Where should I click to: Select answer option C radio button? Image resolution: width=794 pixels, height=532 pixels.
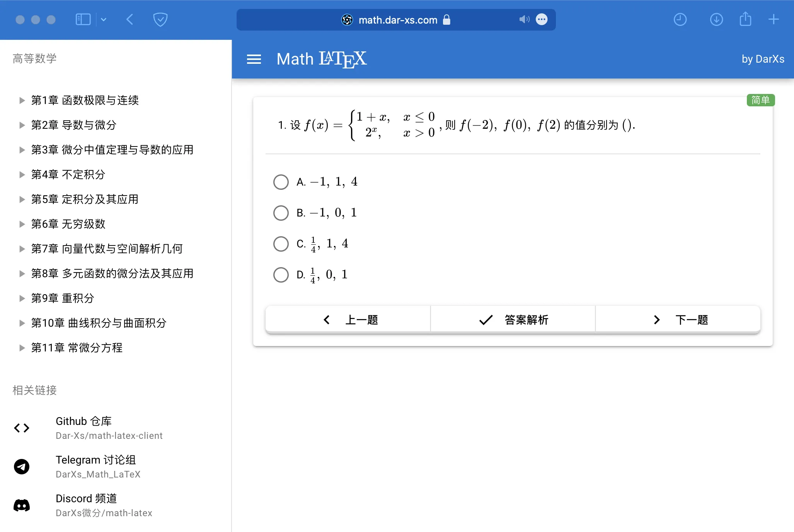click(281, 244)
